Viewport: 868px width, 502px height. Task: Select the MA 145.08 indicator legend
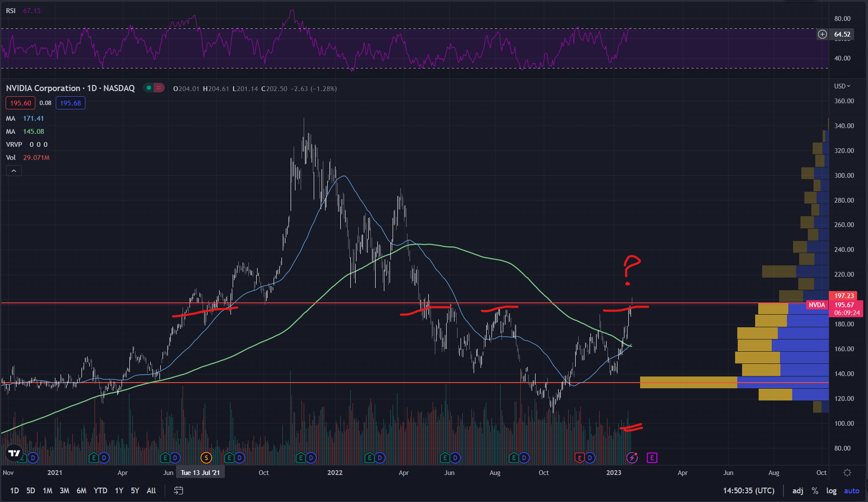point(25,132)
